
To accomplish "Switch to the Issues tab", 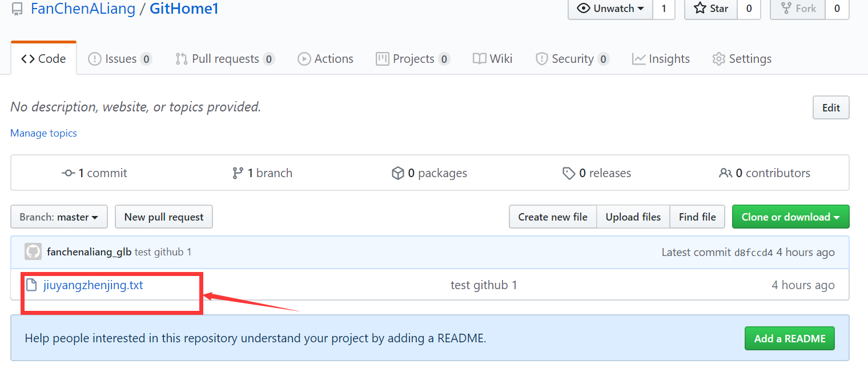I will point(120,59).
